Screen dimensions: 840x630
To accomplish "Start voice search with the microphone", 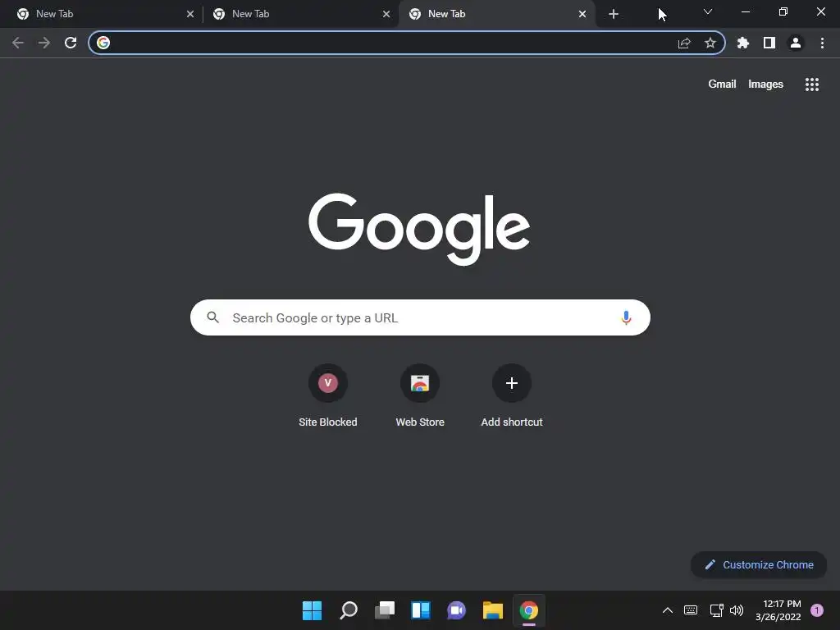I will click(626, 317).
